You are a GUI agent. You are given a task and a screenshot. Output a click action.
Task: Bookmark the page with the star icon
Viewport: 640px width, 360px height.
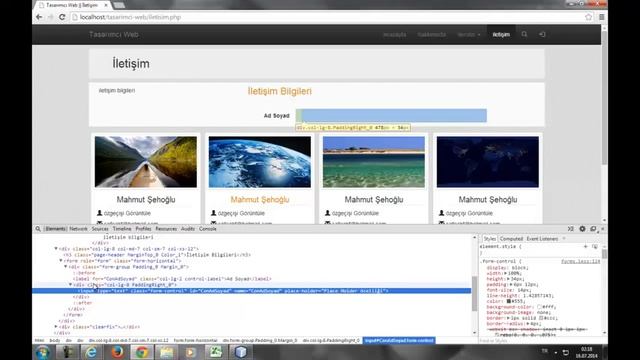588,17
